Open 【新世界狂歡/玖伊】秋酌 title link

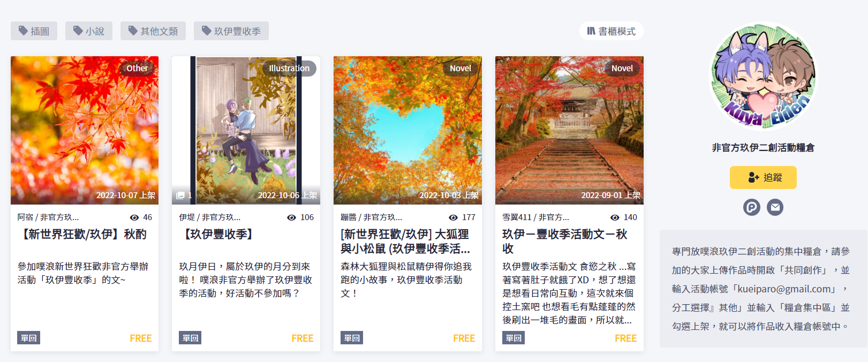coord(82,234)
